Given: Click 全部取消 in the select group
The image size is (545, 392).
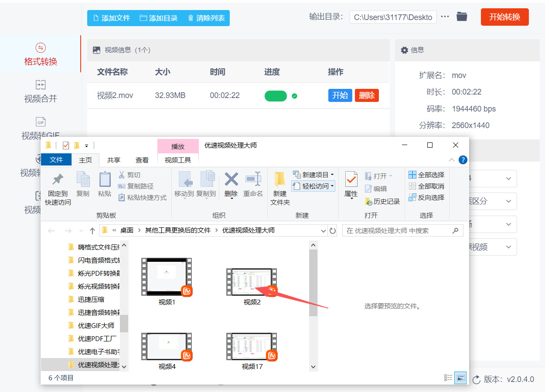Looking at the screenshot, I should click(426, 186).
